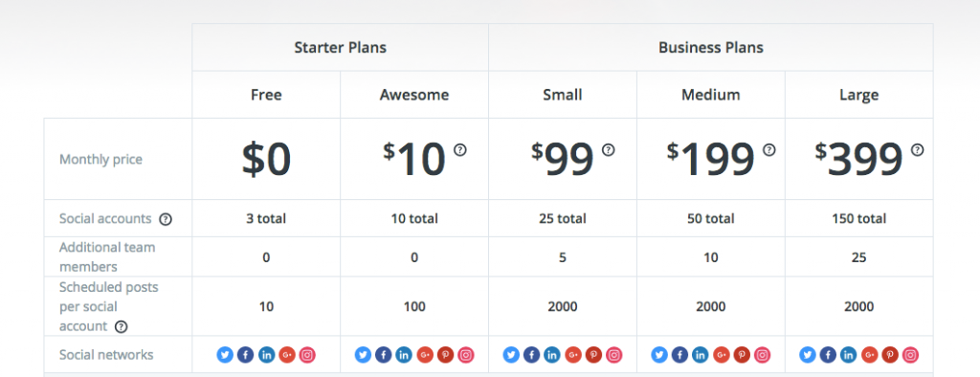This screenshot has width=980, height=377.
Task: Click the help icon beside the $10 price
Action: (460, 150)
